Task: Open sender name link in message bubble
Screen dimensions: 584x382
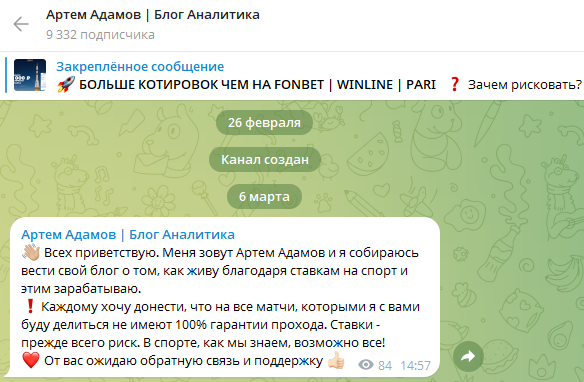Action: (x=128, y=235)
